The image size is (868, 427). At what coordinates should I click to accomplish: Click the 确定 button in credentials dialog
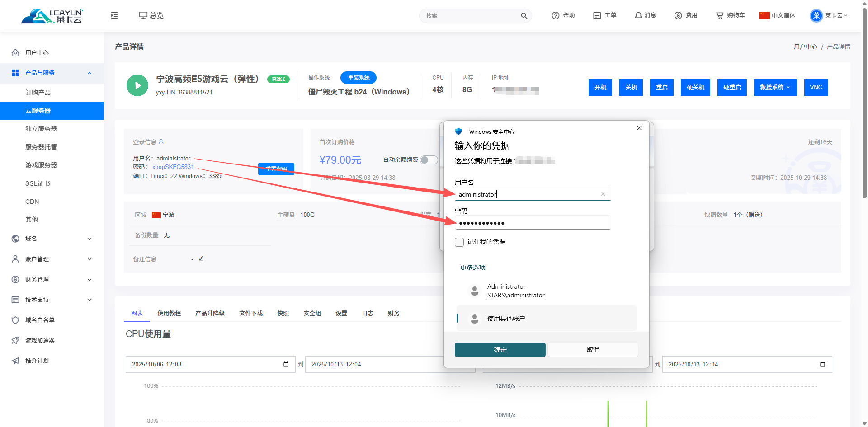(500, 350)
